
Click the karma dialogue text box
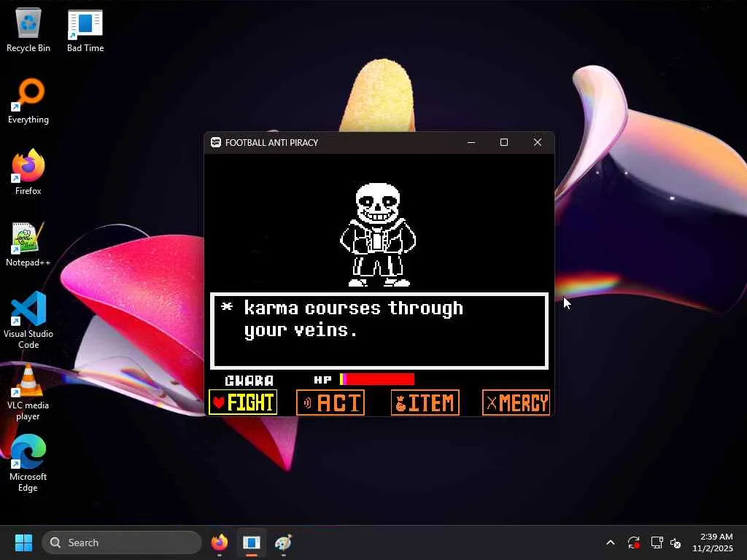(379, 331)
